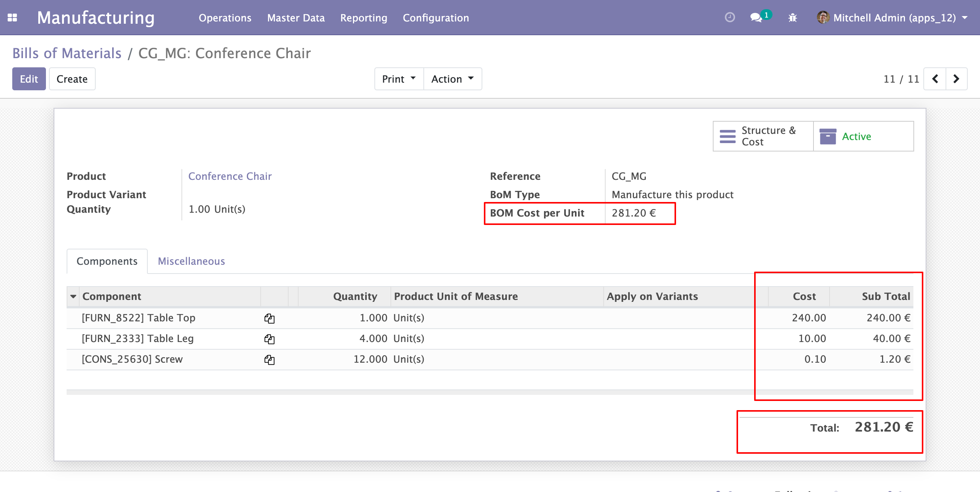Follow the Conference Chair product link
Screen dimensions: 980x492
click(230, 176)
